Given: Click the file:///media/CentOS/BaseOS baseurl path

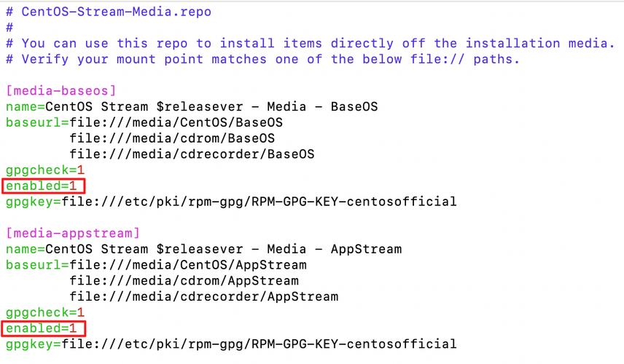Looking at the screenshot, I should (176, 122).
